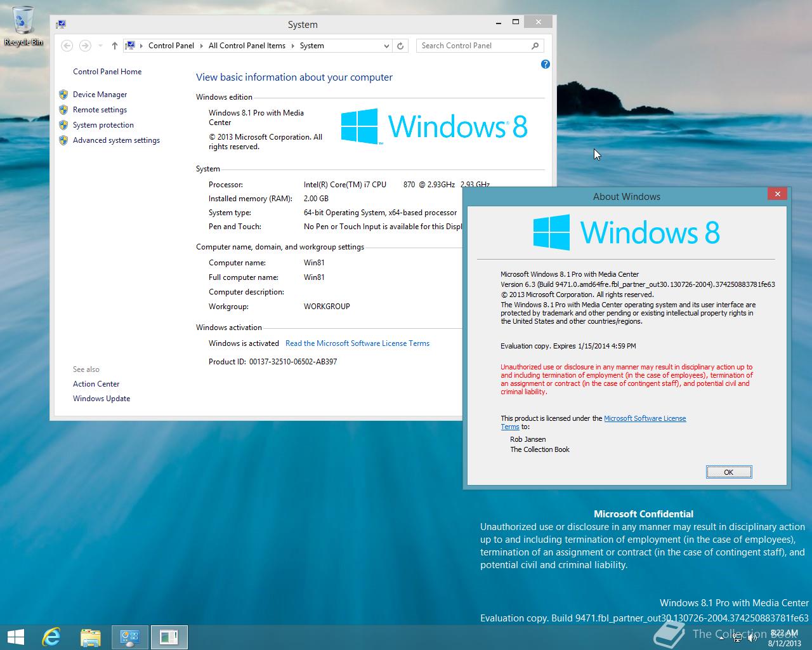Open Advanced system settings
The image size is (812, 650).
(116, 140)
